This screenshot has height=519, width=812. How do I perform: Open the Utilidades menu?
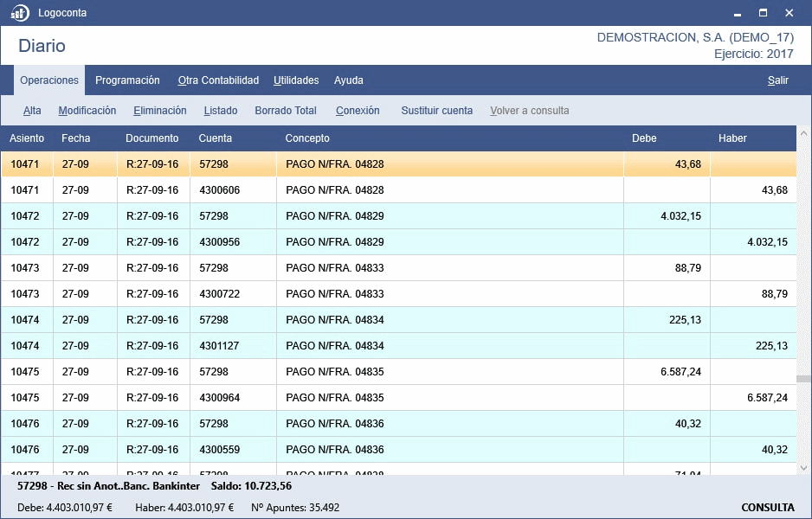tap(296, 80)
